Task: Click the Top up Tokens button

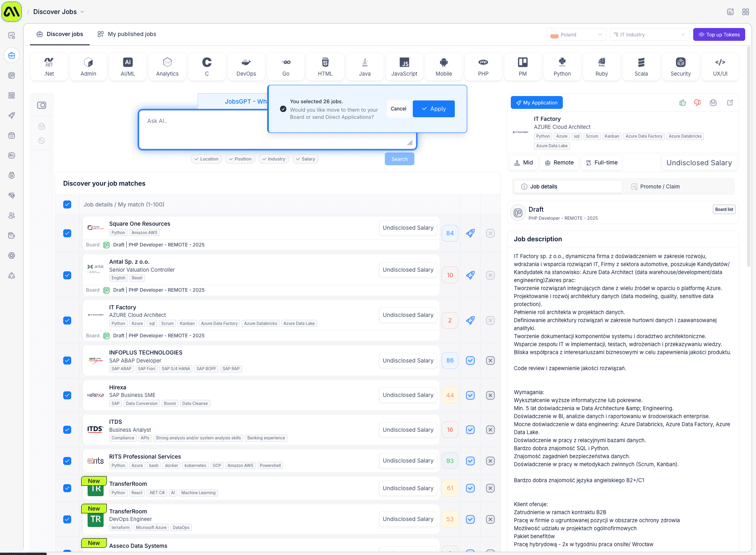Action: click(719, 35)
